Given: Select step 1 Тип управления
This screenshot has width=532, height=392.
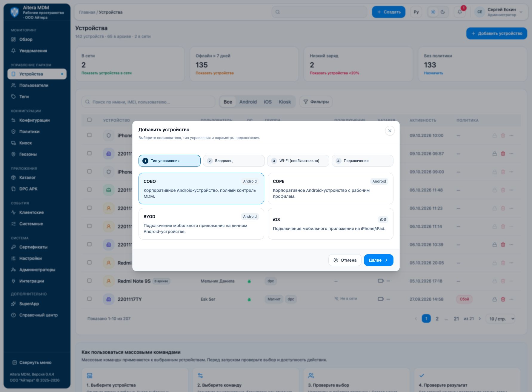Looking at the screenshot, I should click(170, 161).
